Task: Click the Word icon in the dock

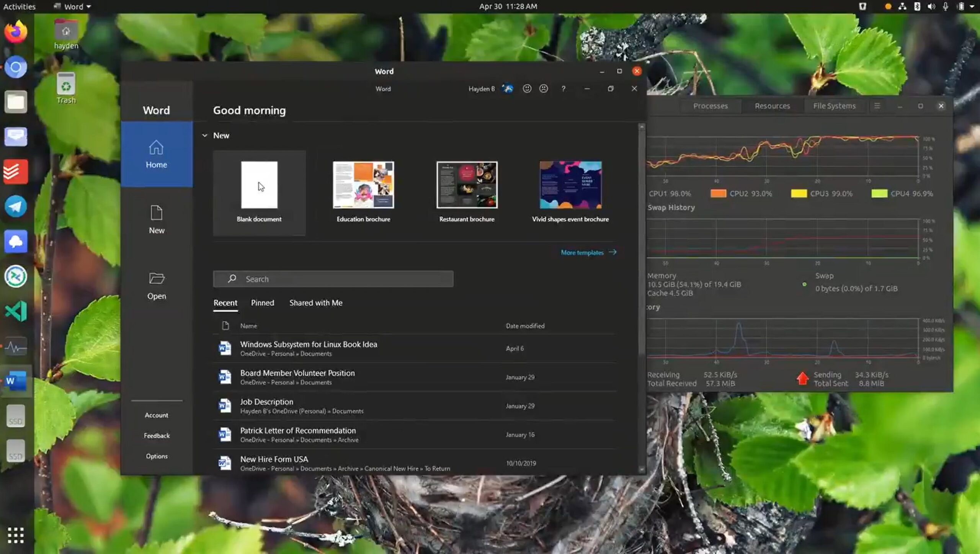Action: pyautogui.click(x=16, y=381)
